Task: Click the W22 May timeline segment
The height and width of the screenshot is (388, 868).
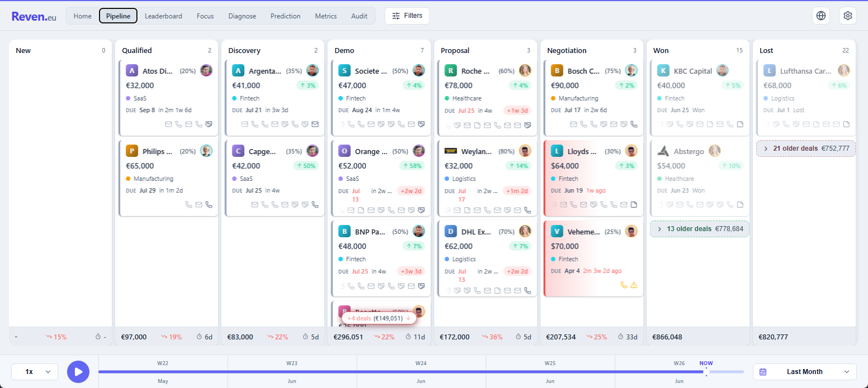Action: 163,371
